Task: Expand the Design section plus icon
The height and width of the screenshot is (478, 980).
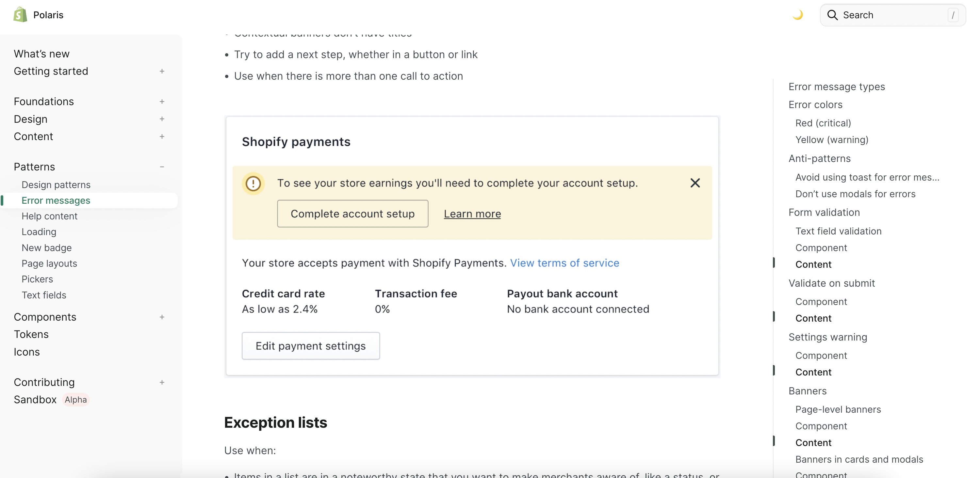Action: pos(162,119)
